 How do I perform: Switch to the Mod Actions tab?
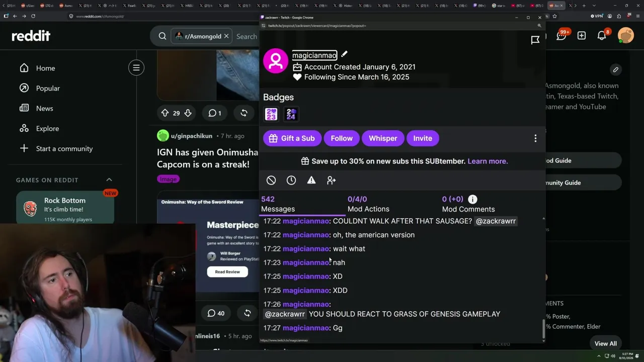(368, 204)
